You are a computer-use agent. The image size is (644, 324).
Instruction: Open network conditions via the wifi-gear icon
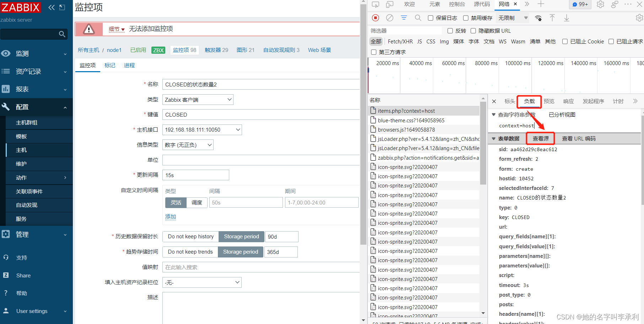coord(538,18)
